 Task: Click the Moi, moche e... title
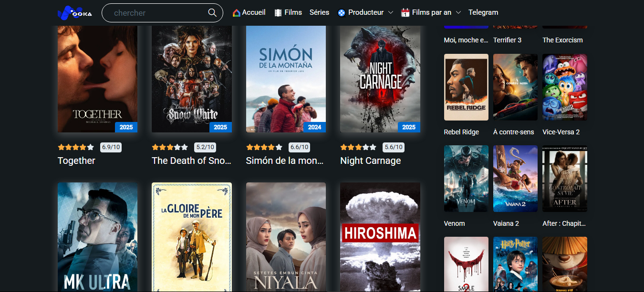pyautogui.click(x=466, y=40)
